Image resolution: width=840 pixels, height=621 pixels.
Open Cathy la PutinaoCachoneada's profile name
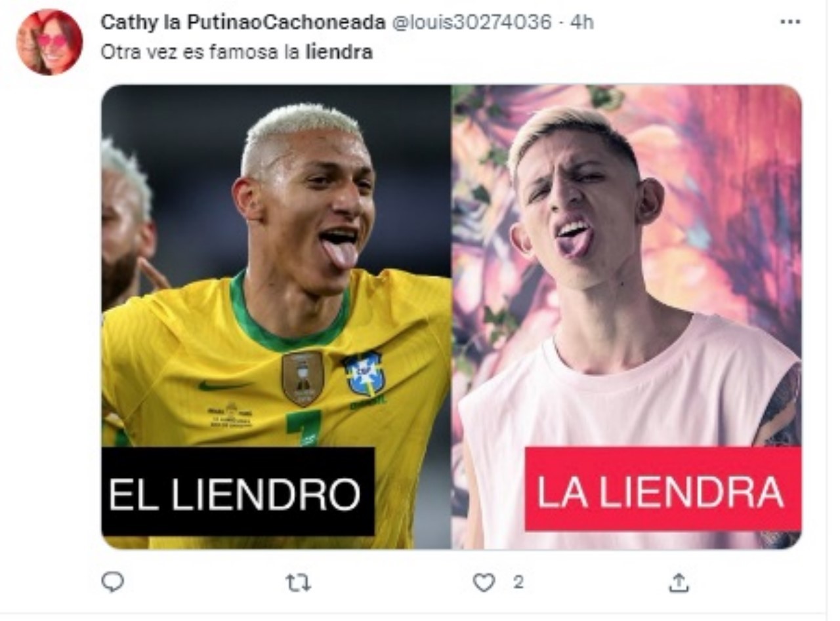pyautogui.click(x=243, y=22)
